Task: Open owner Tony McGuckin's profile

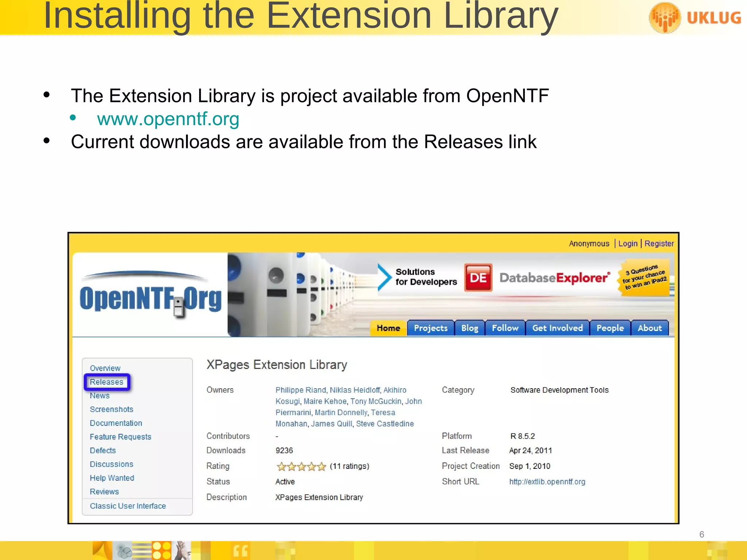Action: (x=376, y=401)
